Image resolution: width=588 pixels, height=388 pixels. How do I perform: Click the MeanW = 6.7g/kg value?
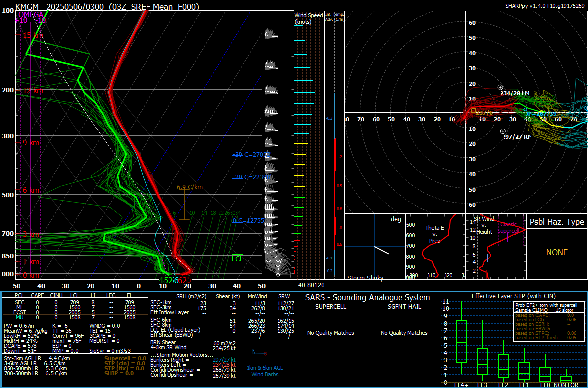(x=26, y=331)
